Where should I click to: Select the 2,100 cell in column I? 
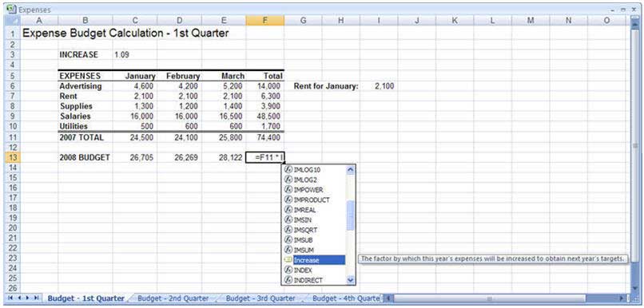pos(379,86)
